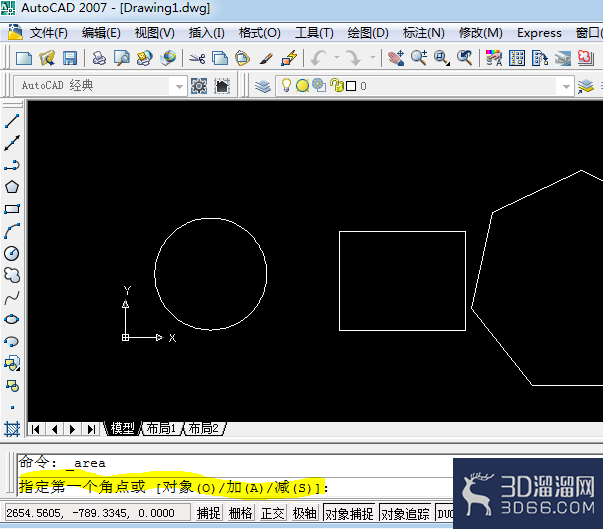Viewport: 603px width, 529px height.
Task: Click Zoom Previous icon
Action: click(x=465, y=58)
